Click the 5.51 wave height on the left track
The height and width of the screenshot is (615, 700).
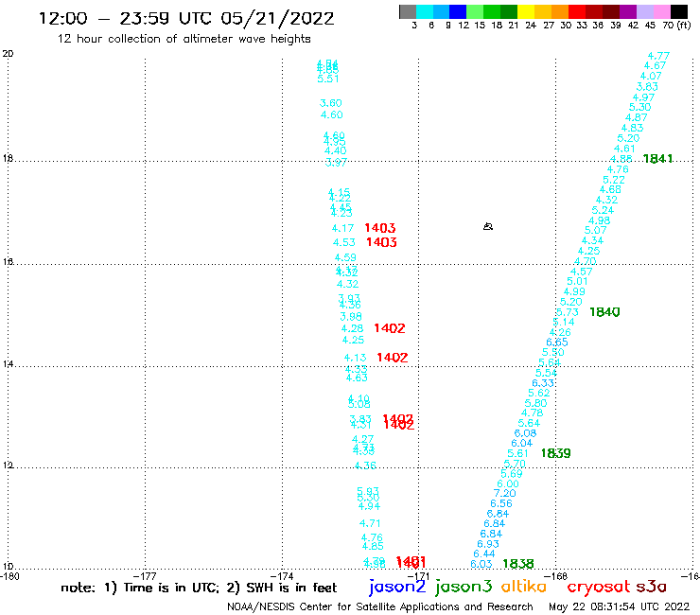(x=328, y=79)
